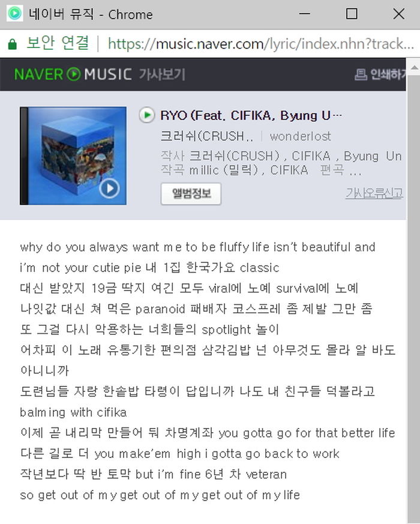Open the 앨범정보 album info button
Screen dimensions: 420x524
(191, 194)
